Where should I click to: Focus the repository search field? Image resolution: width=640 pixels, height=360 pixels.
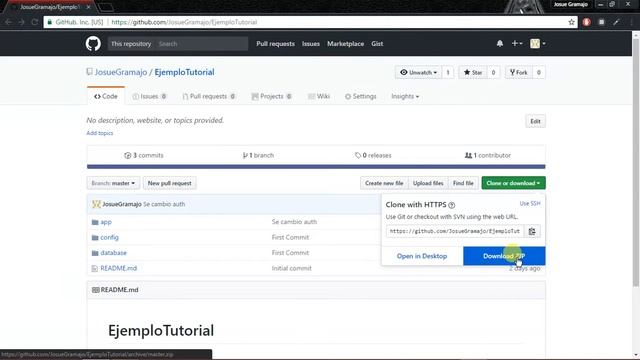(202, 44)
